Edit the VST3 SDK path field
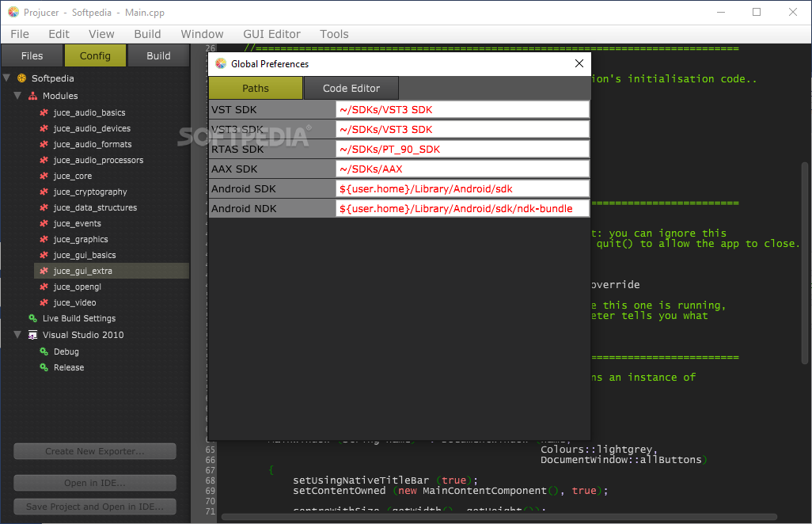 pos(462,130)
